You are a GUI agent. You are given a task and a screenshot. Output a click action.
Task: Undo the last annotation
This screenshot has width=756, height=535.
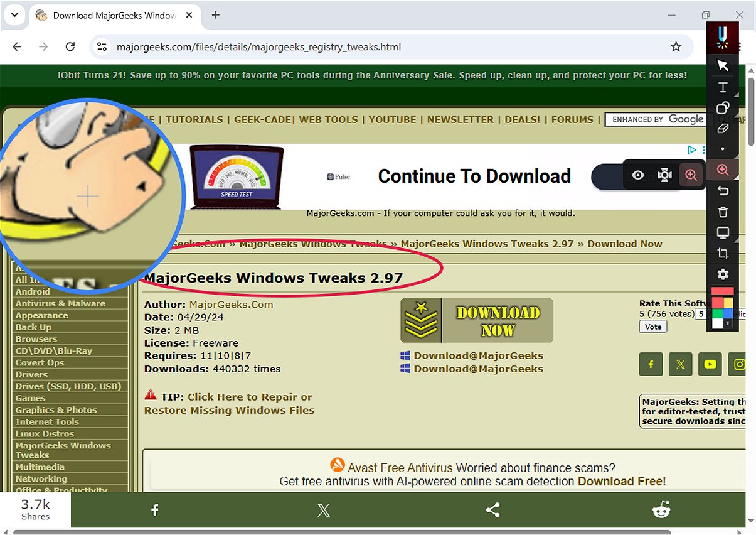pyautogui.click(x=723, y=191)
